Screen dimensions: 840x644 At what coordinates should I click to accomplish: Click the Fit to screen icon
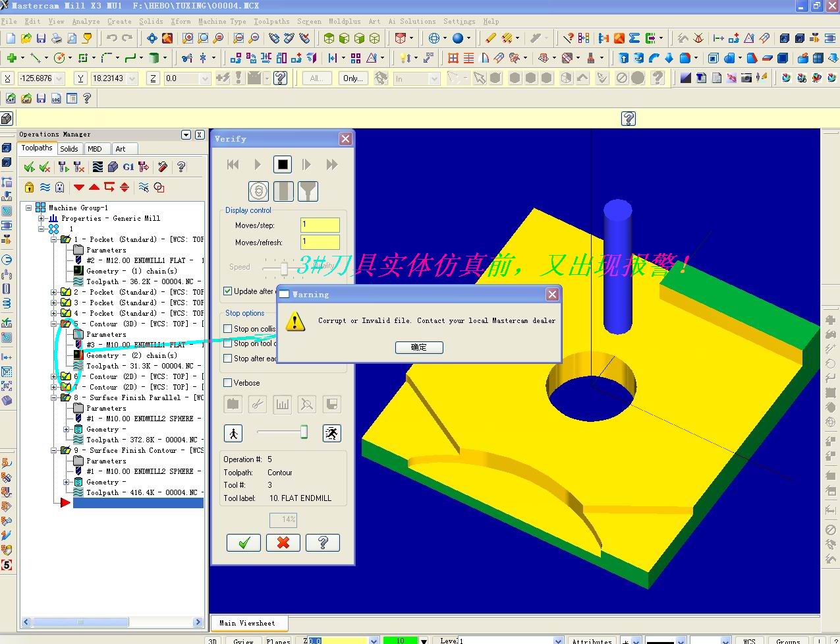(152, 38)
